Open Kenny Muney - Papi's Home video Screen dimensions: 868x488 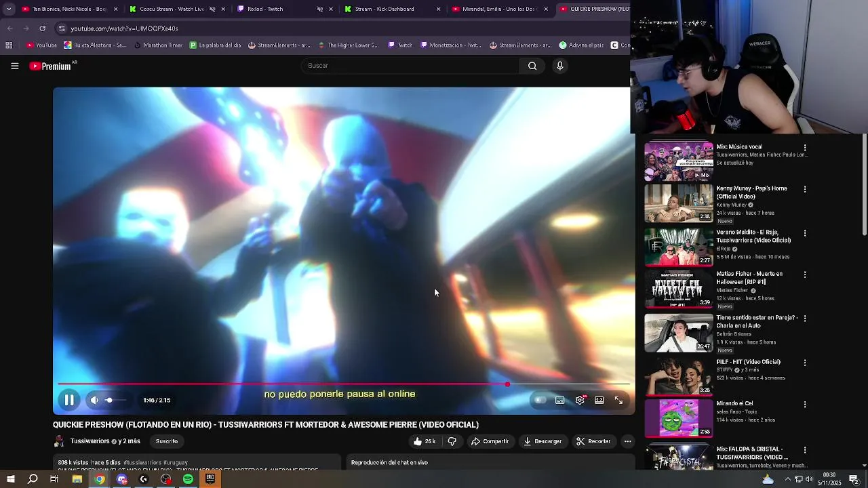678,203
